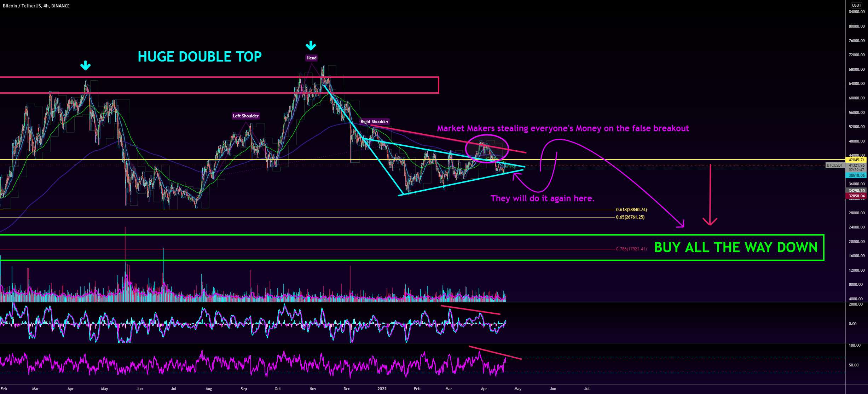Viewport: 868px width, 394px height.
Task: Click the 0.786(17923.41) Fibonacci level label
Action: (631, 249)
